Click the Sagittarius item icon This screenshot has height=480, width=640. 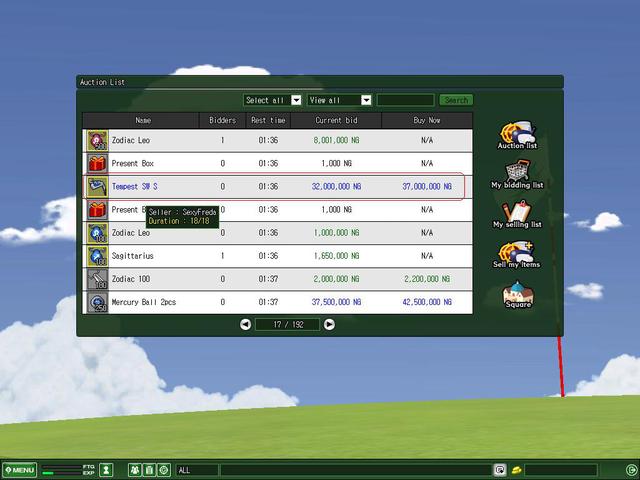click(97, 256)
